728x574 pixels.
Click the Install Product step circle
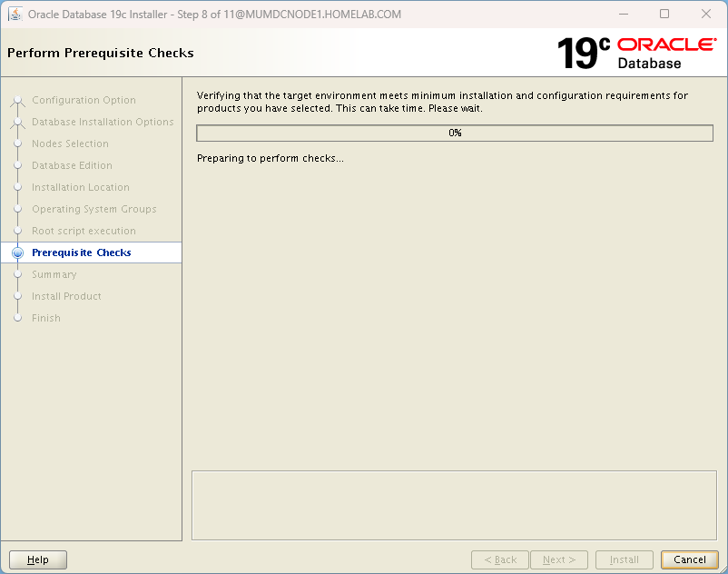tap(18, 296)
